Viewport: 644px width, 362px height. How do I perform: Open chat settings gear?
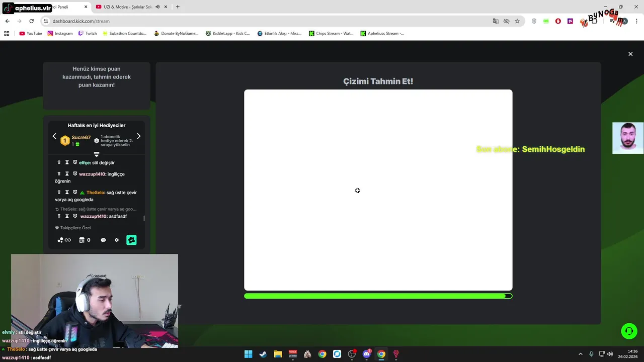tap(117, 240)
